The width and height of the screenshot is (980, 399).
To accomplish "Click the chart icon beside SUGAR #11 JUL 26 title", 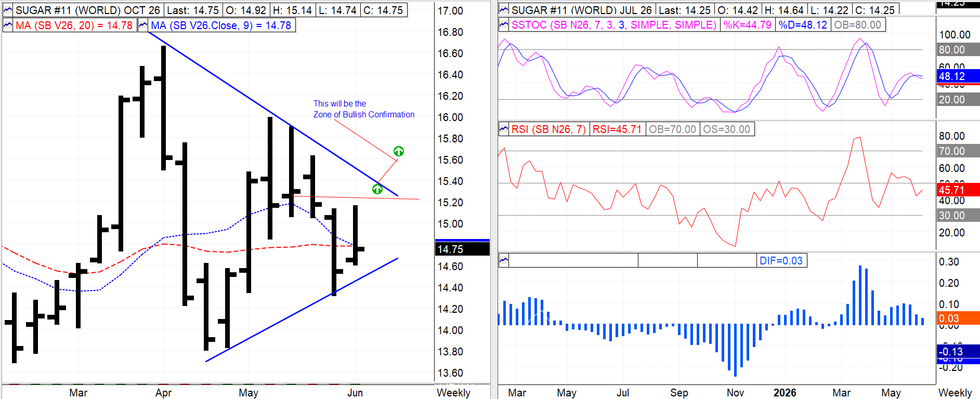I will (x=504, y=10).
